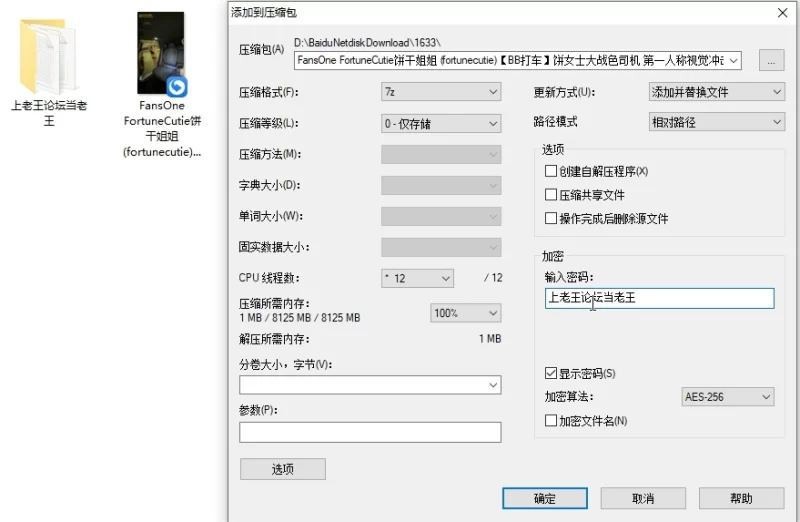Open the 压缩等级 dropdown showing 0 - 仅存储
The image size is (800, 522).
(441, 123)
